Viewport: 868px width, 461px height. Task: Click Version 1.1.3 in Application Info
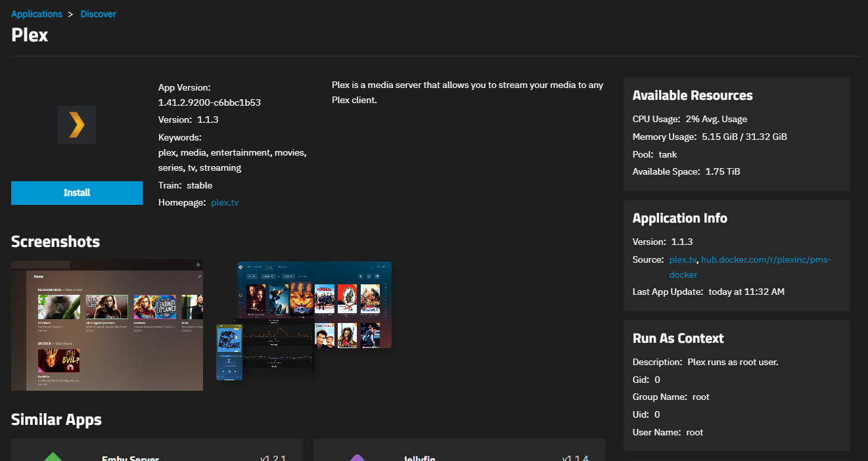click(663, 242)
